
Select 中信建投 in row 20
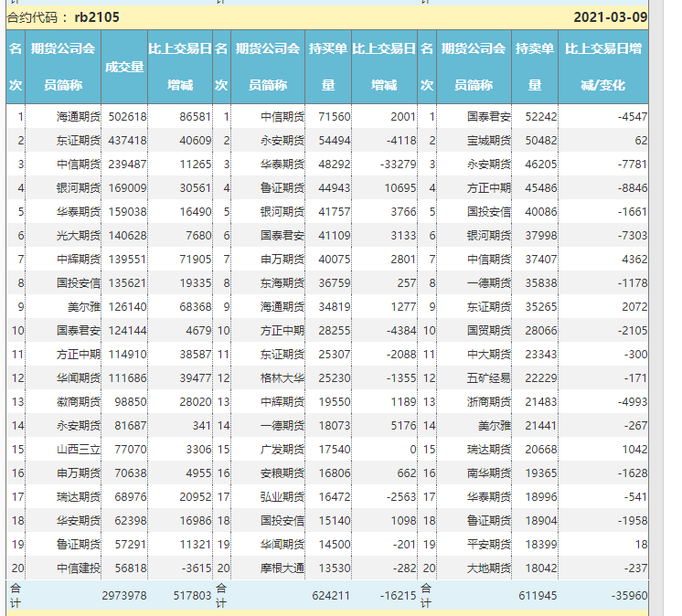point(79,568)
